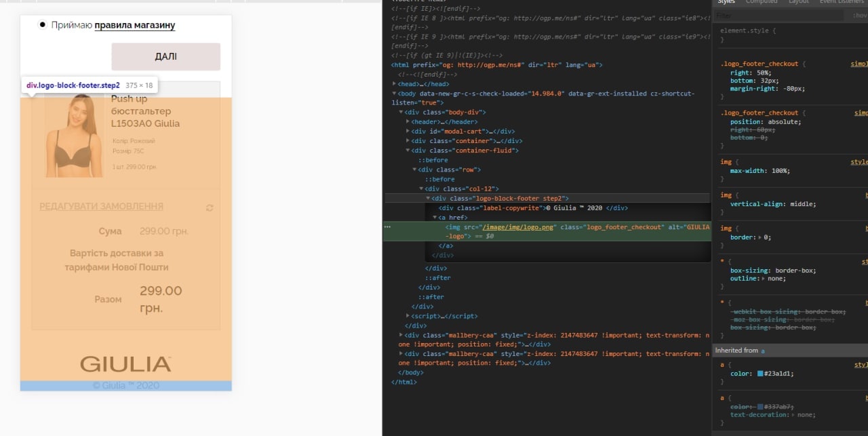Select the closing </html> tag
This screenshot has width=868, height=436.
coord(404,382)
